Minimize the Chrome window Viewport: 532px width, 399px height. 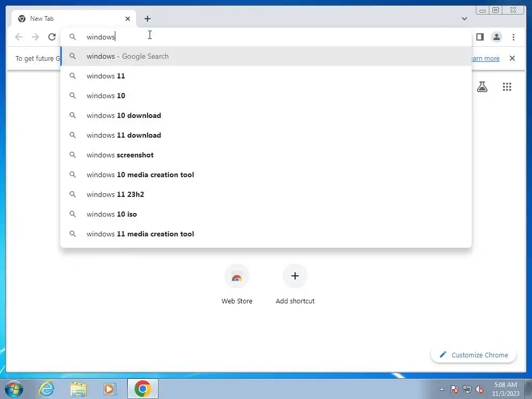(x=483, y=10)
